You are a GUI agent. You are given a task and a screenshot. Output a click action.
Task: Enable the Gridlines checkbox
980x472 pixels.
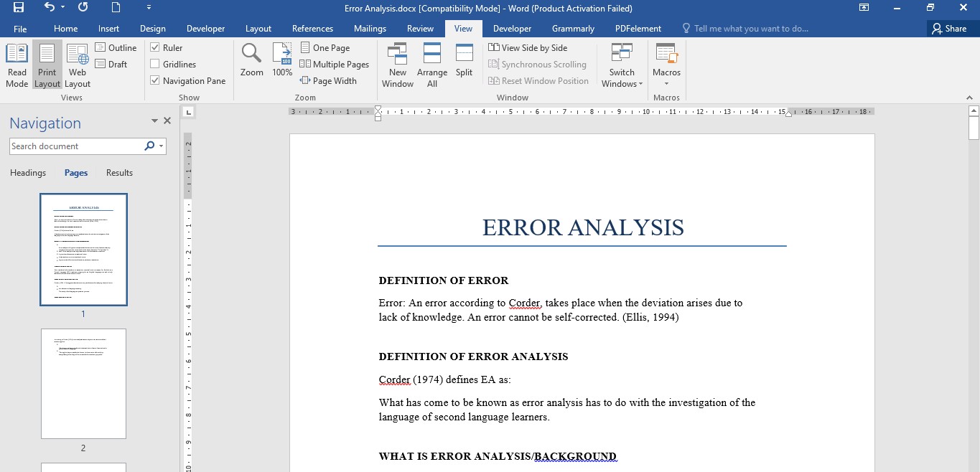click(155, 64)
